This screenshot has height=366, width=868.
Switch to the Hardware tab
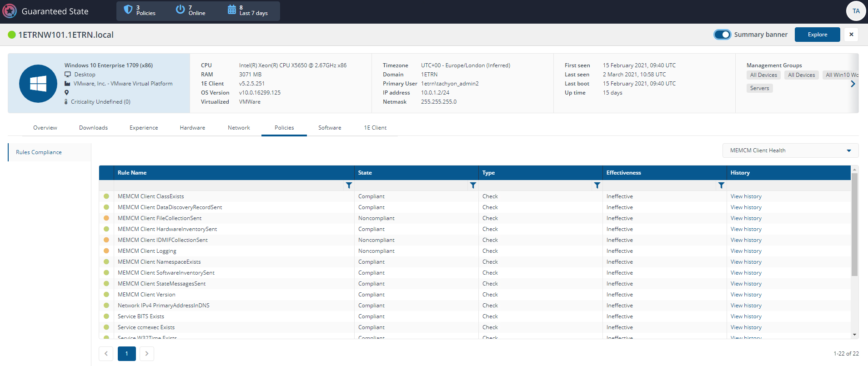pyautogui.click(x=192, y=128)
